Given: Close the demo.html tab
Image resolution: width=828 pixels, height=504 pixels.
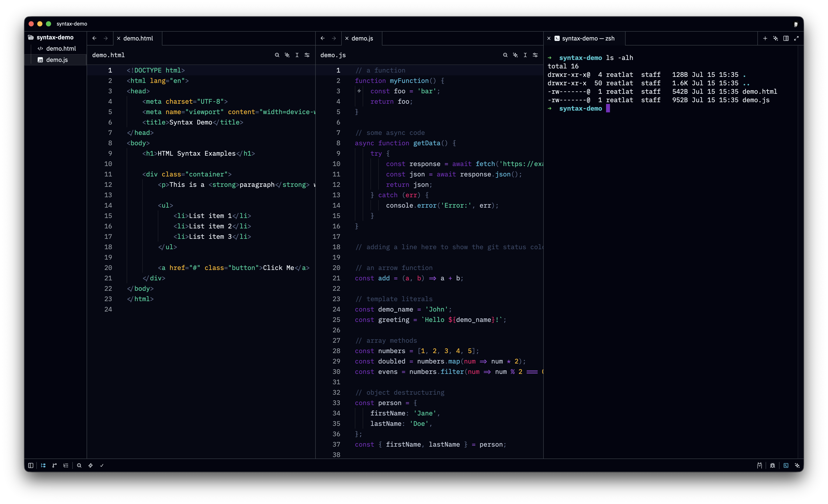Looking at the screenshot, I should [119, 38].
